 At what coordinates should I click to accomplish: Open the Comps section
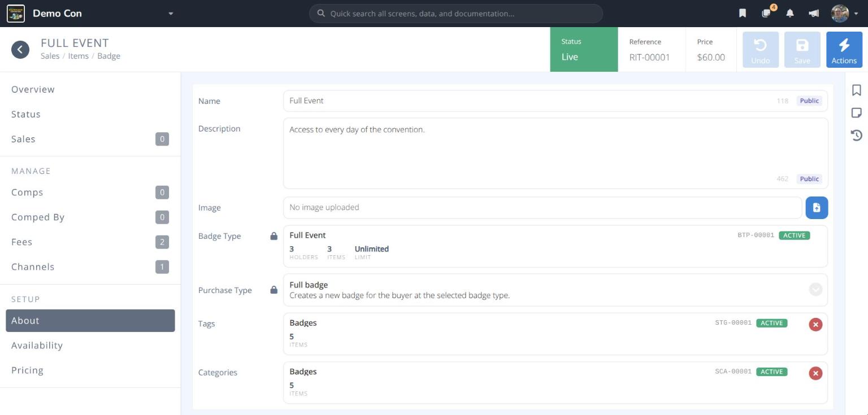(x=90, y=192)
